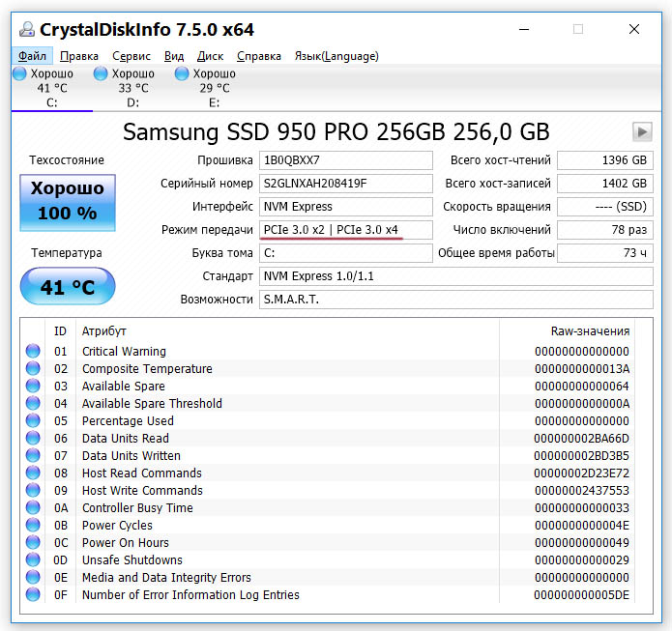The image size is (672, 631).
Task: Click the Стандарт field NVM Express 1.0/1.1
Action: (455, 275)
